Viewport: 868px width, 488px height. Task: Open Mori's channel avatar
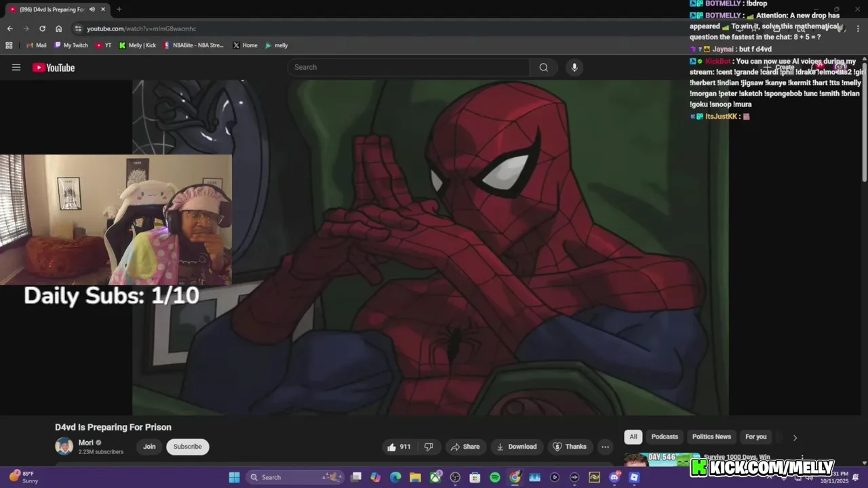(x=64, y=446)
